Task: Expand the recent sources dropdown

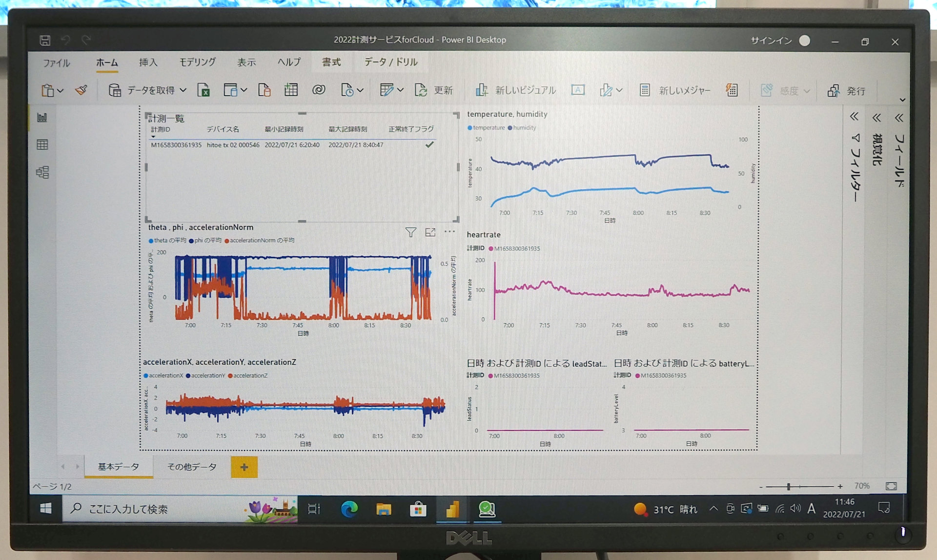Action: (360, 90)
